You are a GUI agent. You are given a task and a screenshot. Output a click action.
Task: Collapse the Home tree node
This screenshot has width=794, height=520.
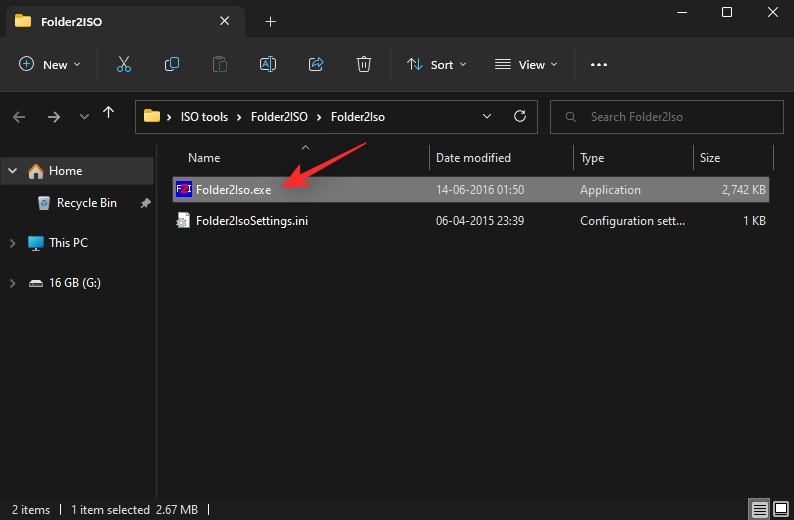coord(12,171)
